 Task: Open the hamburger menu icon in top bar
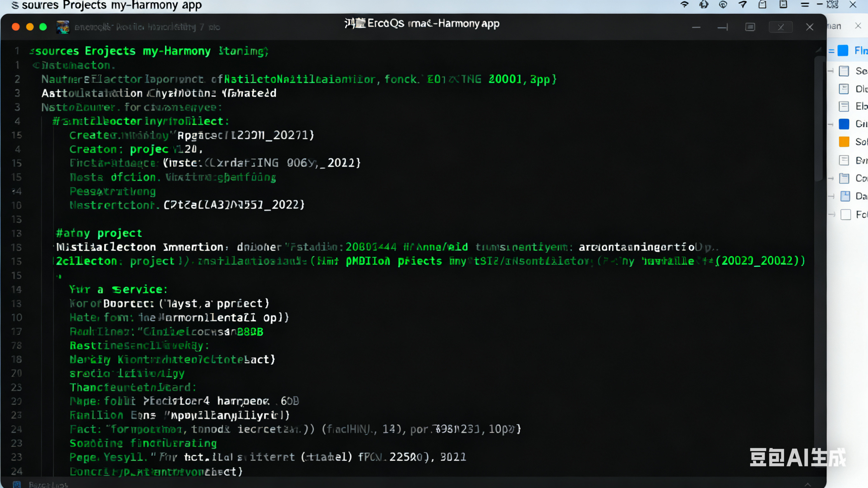click(x=805, y=5)
